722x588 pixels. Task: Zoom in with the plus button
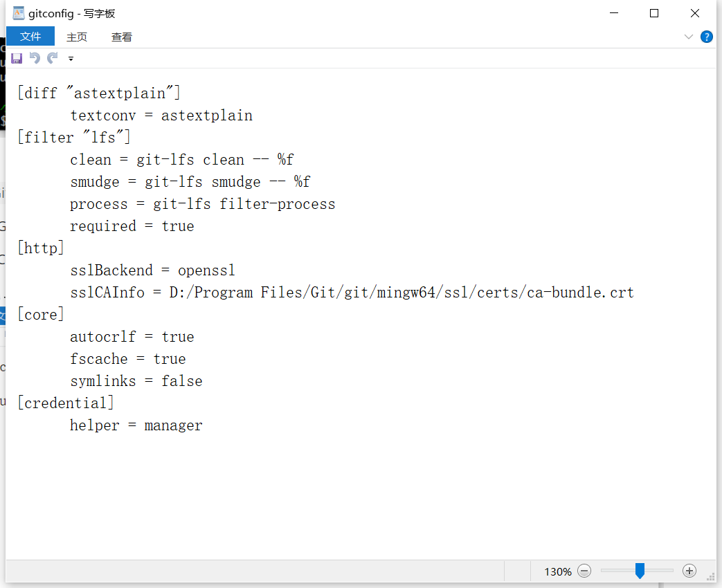pyautogui.click(x=689, y=571)
